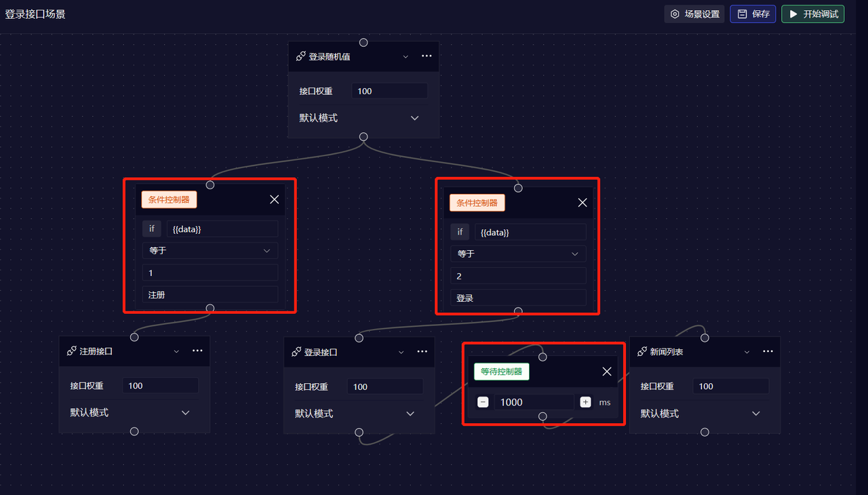Edit comparison value 2 field
This screenshot has width=868, height=495.
[x=519, y=276]
